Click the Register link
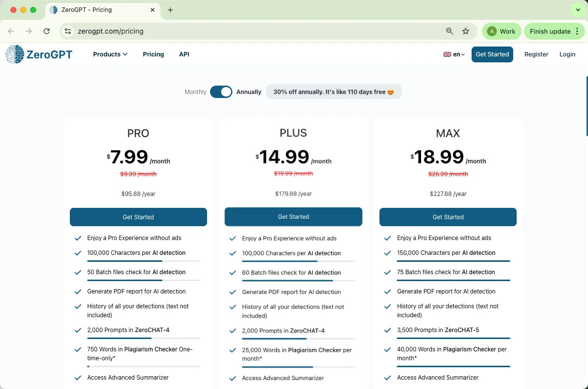 536,54
